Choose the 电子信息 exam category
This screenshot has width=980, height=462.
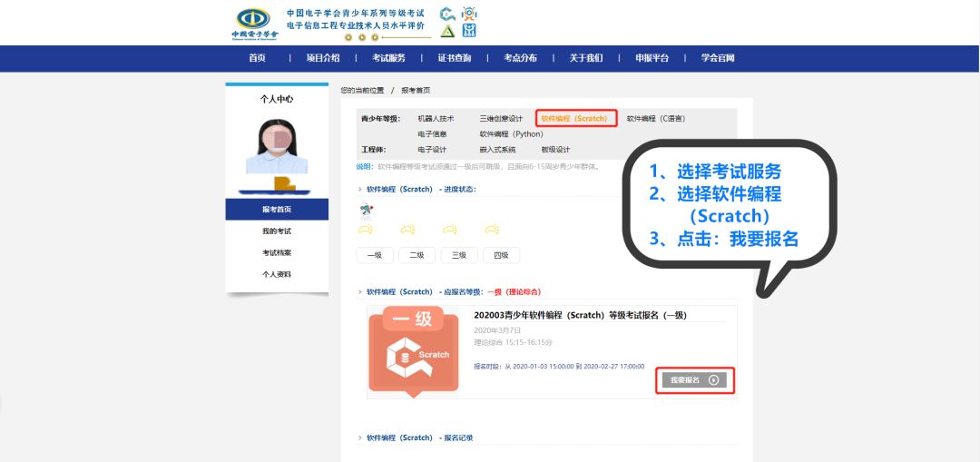[x=432, y=133]
